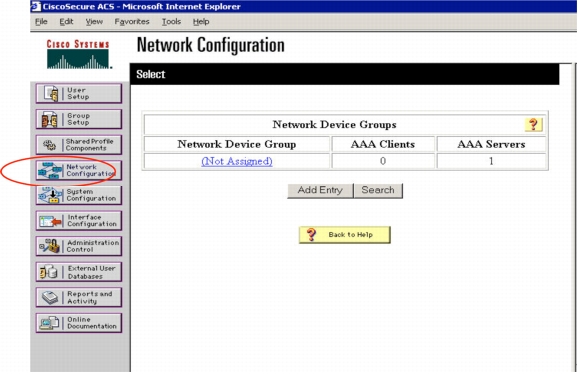
Task: Click the AAA Servers column header
Action: click(x=491, y=144)
